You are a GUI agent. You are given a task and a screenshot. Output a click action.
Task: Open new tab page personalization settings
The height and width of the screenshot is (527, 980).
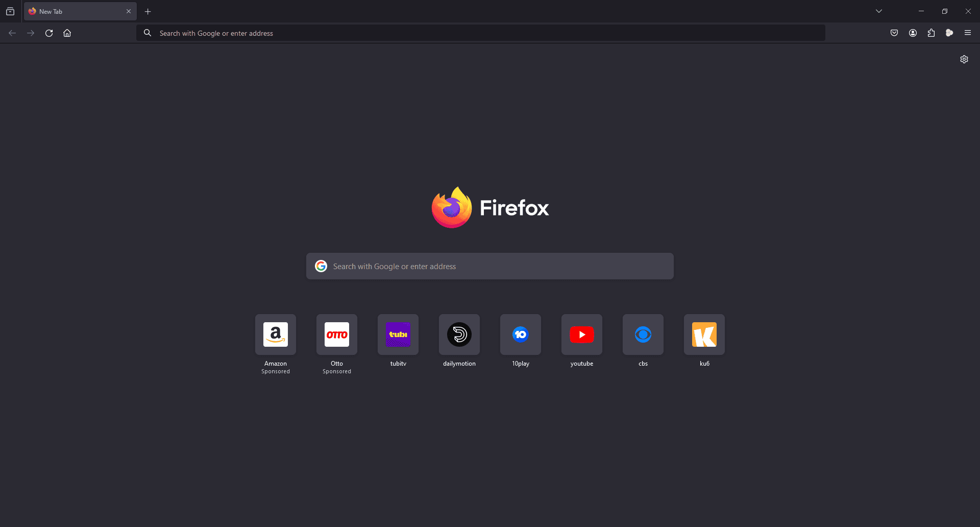pyautogui.click(x=964, y=59)
